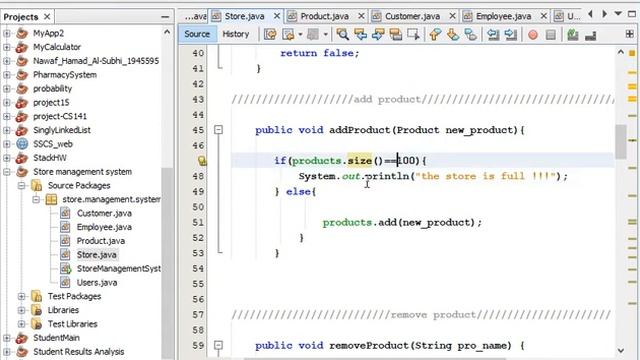Viewport: 640px width, 360px height.
Task: Close the Store.java tab
Action: click(x=277, y=16)
